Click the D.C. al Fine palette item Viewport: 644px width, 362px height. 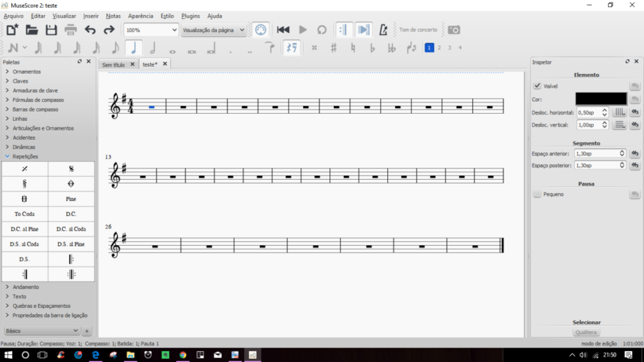click(25, 229)
